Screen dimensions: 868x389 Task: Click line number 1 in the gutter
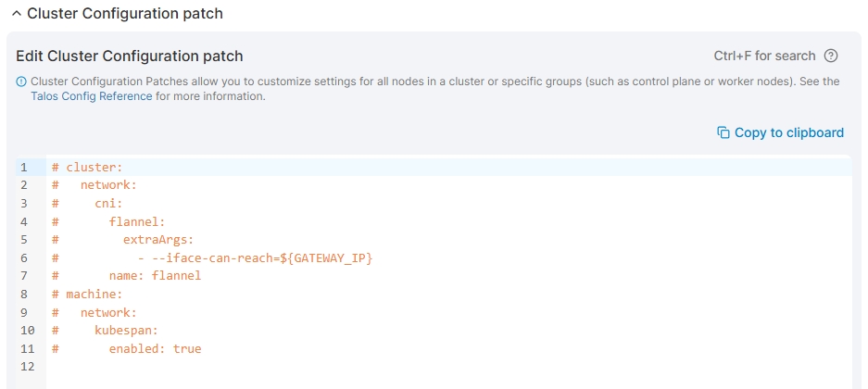click(x=23, y=168)
